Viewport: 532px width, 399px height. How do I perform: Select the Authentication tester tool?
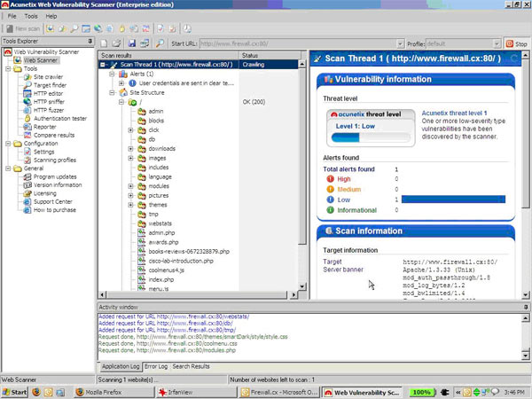point(60,119)
